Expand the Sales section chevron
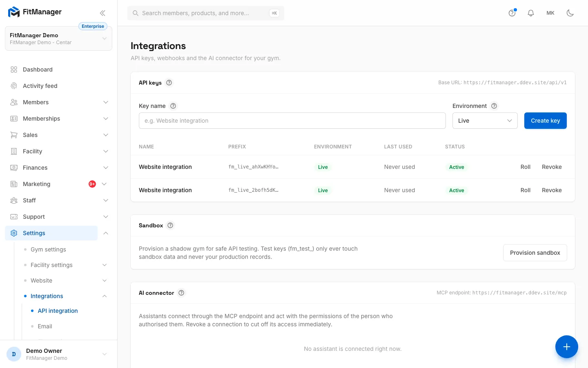The width and height of the screenshot is (588, 368). (106, 135)
